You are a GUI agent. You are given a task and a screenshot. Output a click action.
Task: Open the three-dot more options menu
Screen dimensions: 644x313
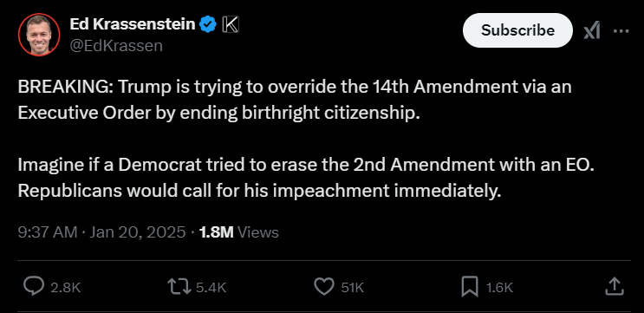[621, 31]
